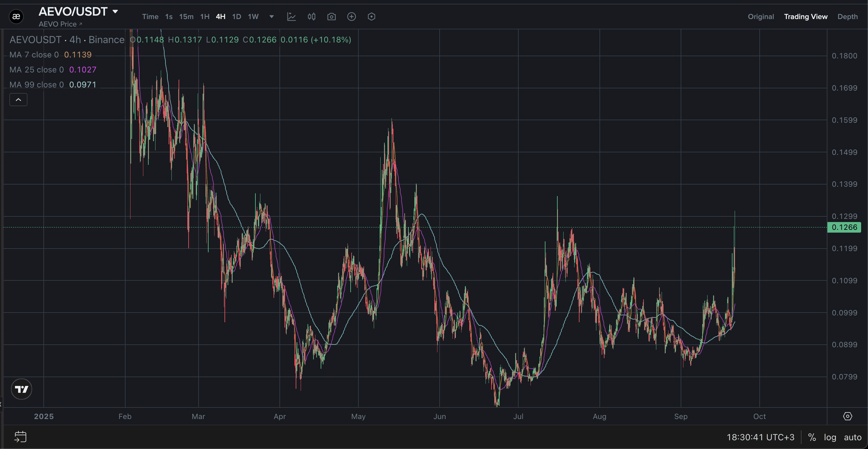868x449 pixels.
Task: Expand more time intervals dropdown arrow
Action: (272, 17)
